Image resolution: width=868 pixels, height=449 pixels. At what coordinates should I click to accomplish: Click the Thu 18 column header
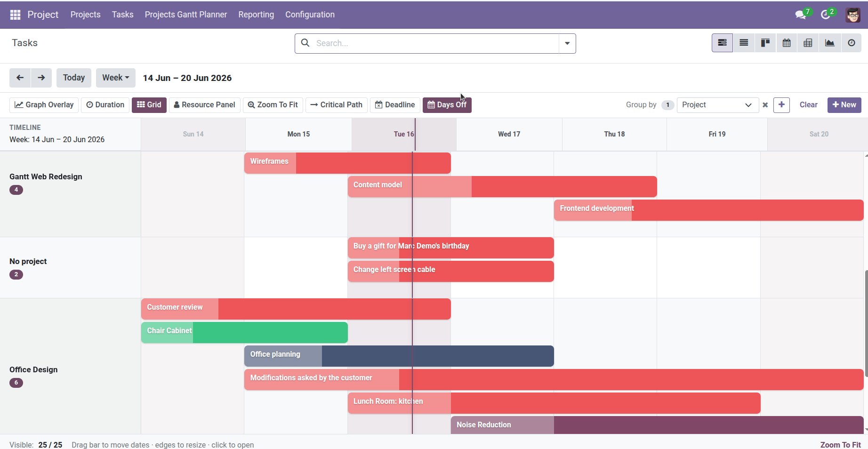tap(614, 134)
